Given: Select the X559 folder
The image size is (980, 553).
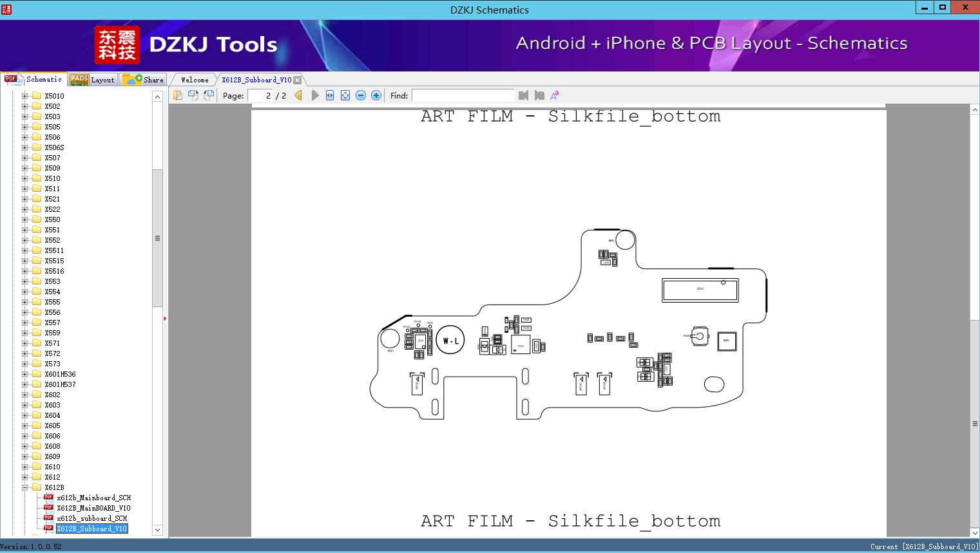Looking at the screenshot, I should coord(52,333).
